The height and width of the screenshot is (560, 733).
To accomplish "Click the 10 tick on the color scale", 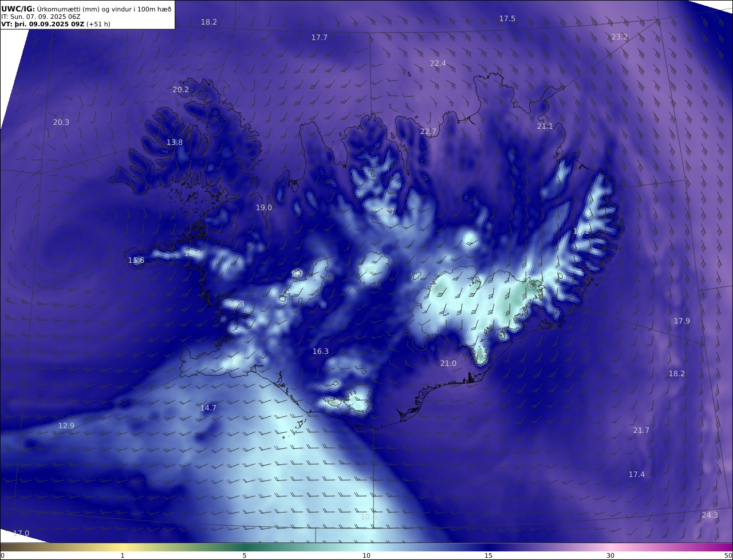I will (366, 555).
